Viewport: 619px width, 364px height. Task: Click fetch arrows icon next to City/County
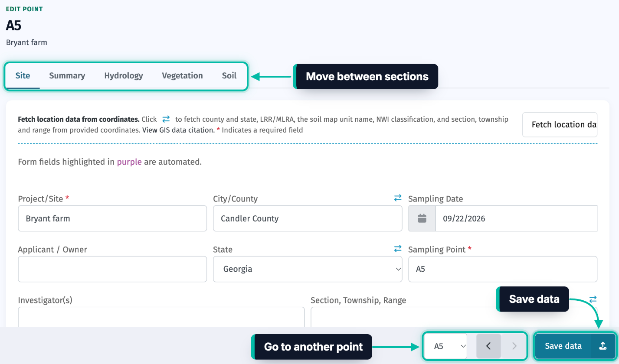click(398, 198)
